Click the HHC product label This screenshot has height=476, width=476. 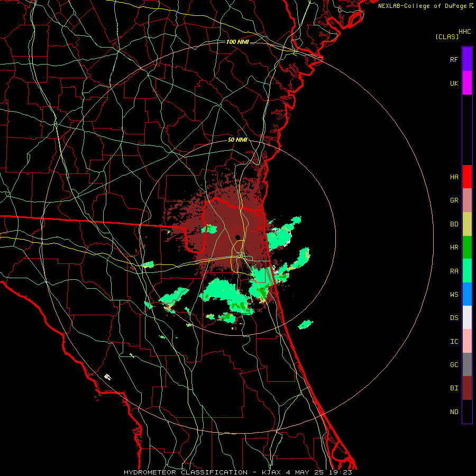[464, 32]
